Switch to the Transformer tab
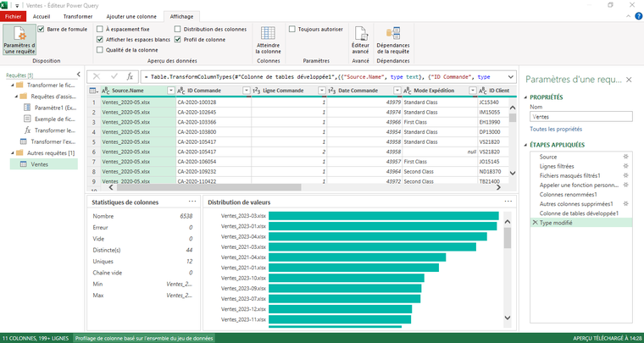This screenshot has width=644, height=343. click(x=78, y=16)
